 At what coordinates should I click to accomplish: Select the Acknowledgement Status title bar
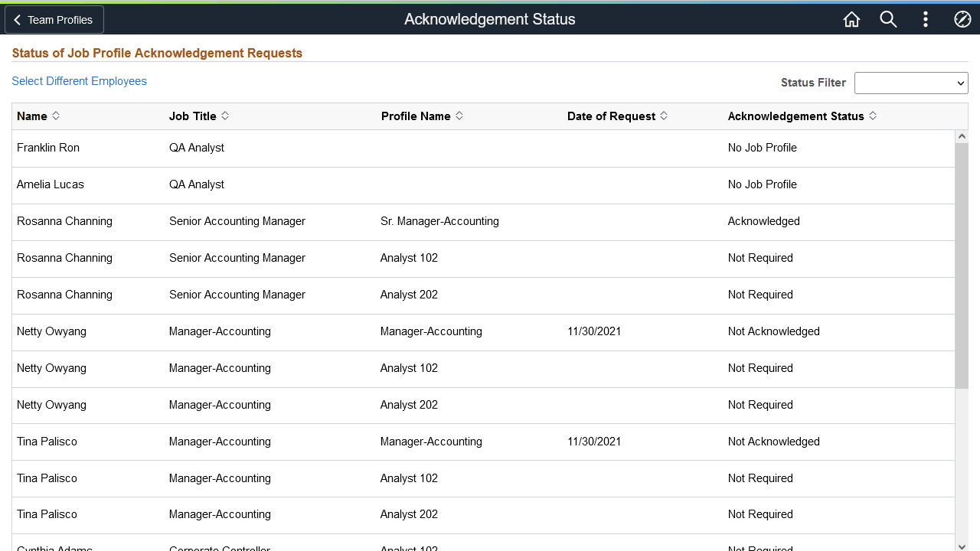(x=489, y=19)
